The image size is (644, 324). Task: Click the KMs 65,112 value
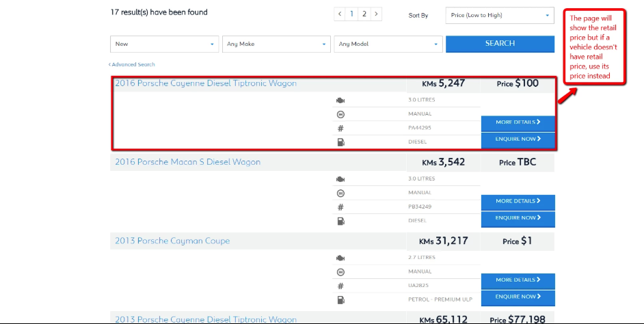(x=443, y=319)
